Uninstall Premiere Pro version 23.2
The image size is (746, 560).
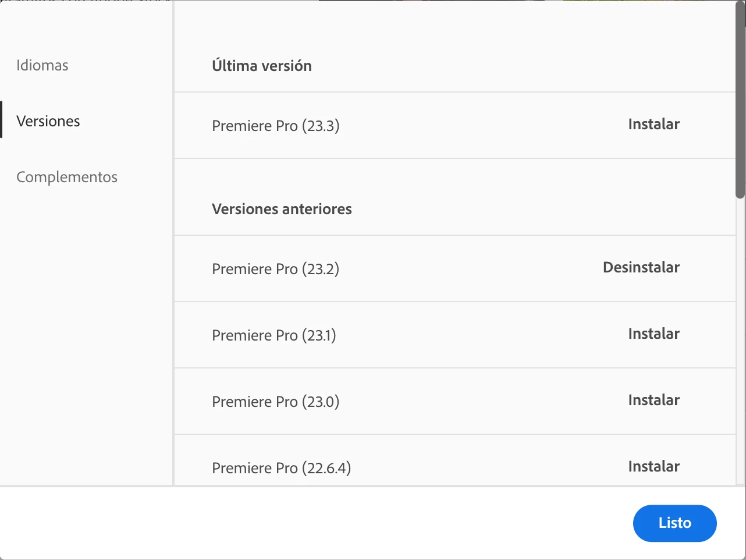641,268
